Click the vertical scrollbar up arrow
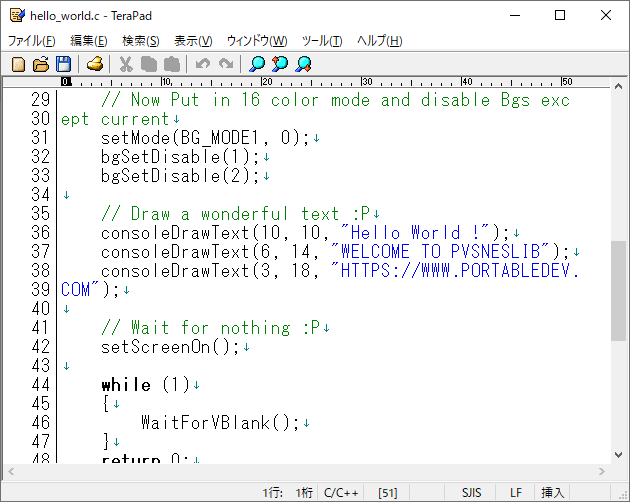630x502 pixels. [x=618, y=86]
